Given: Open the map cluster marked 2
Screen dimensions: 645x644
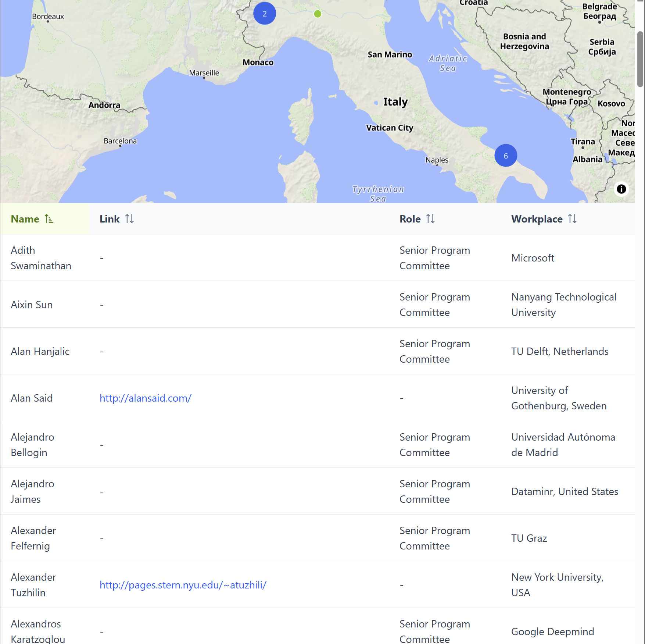Looking at the screenshot, I should tap(265, 14).
